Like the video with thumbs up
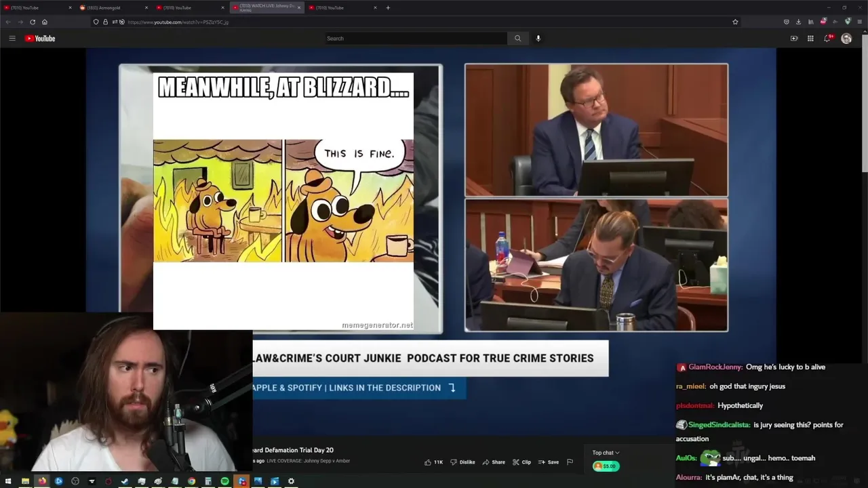This screenshot has width=868, height=488. point(433,462)
